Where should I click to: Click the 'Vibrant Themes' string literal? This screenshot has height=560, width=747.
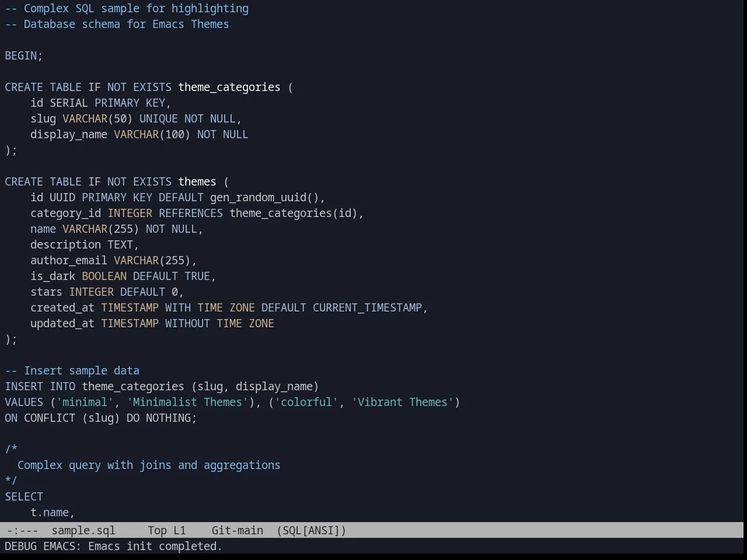tap(403, 402)
